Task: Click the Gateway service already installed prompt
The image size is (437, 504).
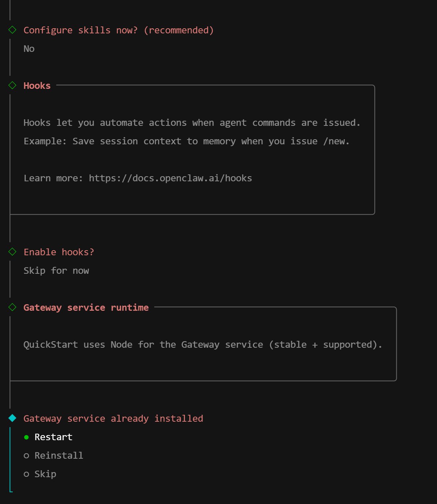Action: pyautogui.click(x=113, y=419)
